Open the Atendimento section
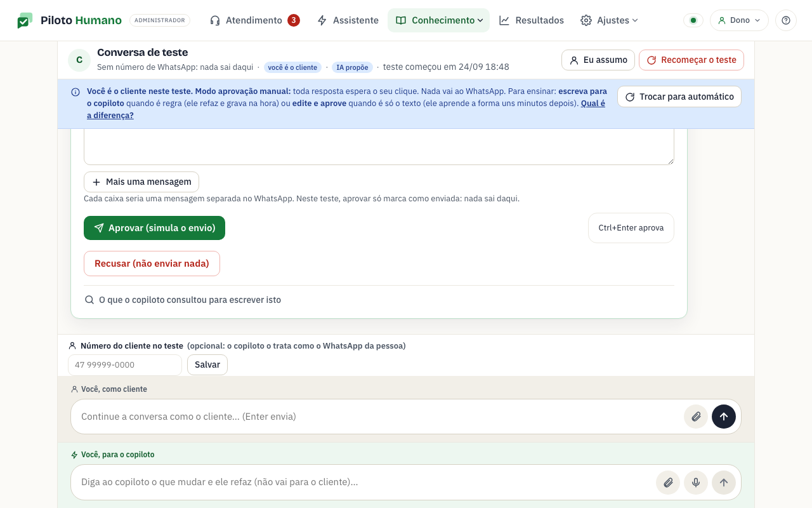812x508 pixels. point(254,20)
